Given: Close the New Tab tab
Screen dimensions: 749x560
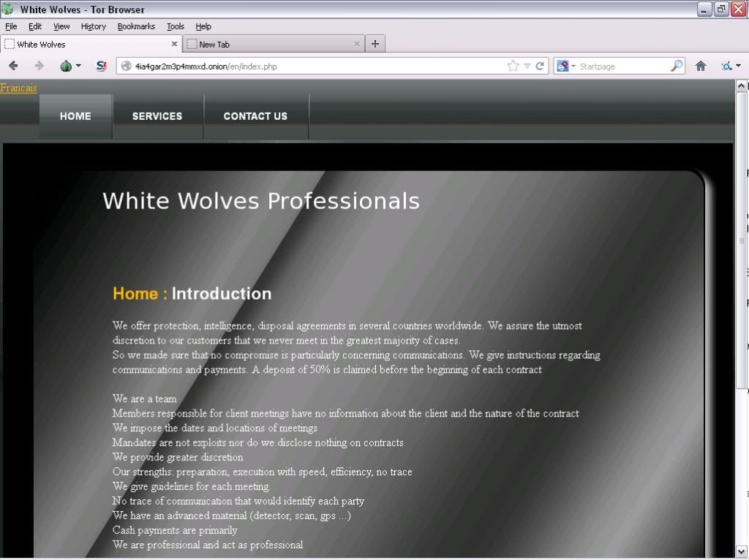Looking at the screenshot, I should pyautogui.click(x=357, y=44).
